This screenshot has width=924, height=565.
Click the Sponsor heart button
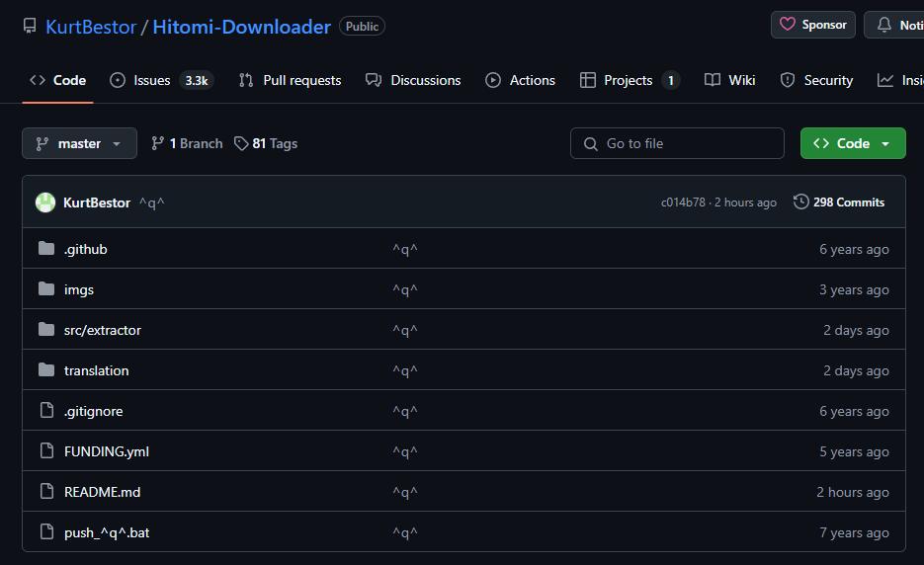click(812, 25)
